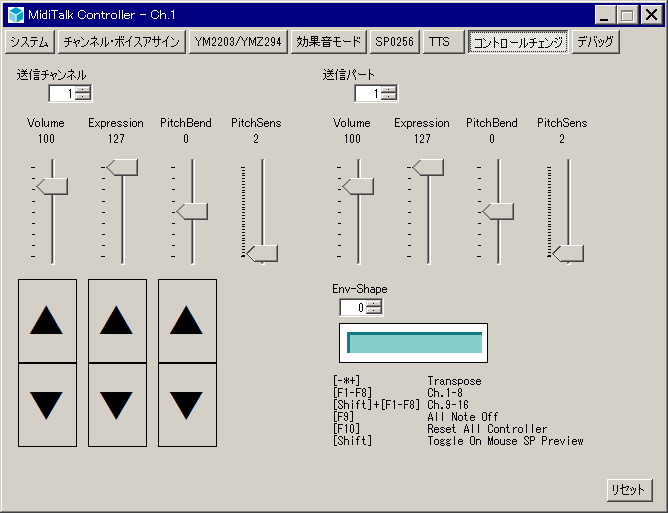Click the 送信チャンネル number field
Screen dimensions: 668x513
62,93
